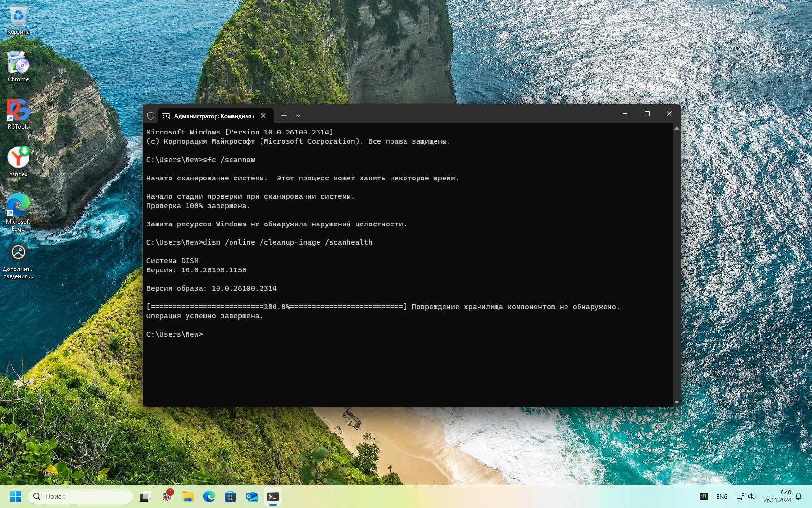
Task: Launch Microsoft Store from the taskbar
Action: (230, 496)
